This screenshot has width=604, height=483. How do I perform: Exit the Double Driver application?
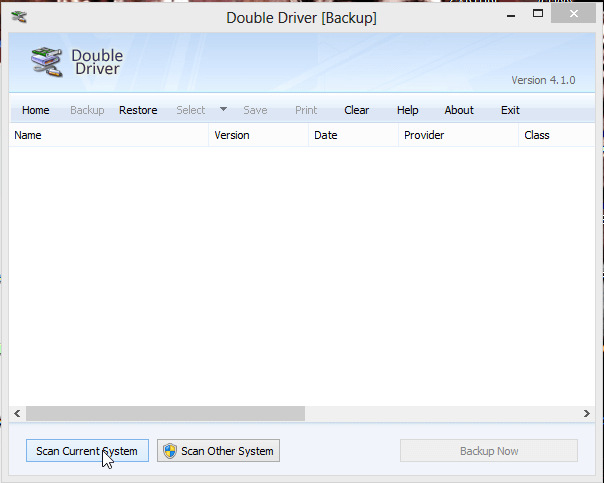pyautogui.click(x=510, y=110)
